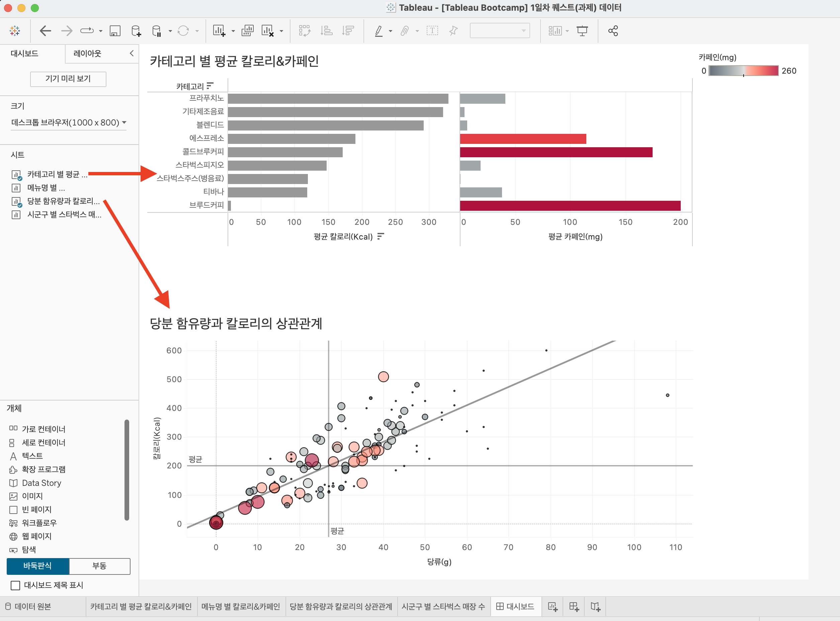The image size is (840, 621).
Task: Open presentation mode icon
Action: pos(582,31)
